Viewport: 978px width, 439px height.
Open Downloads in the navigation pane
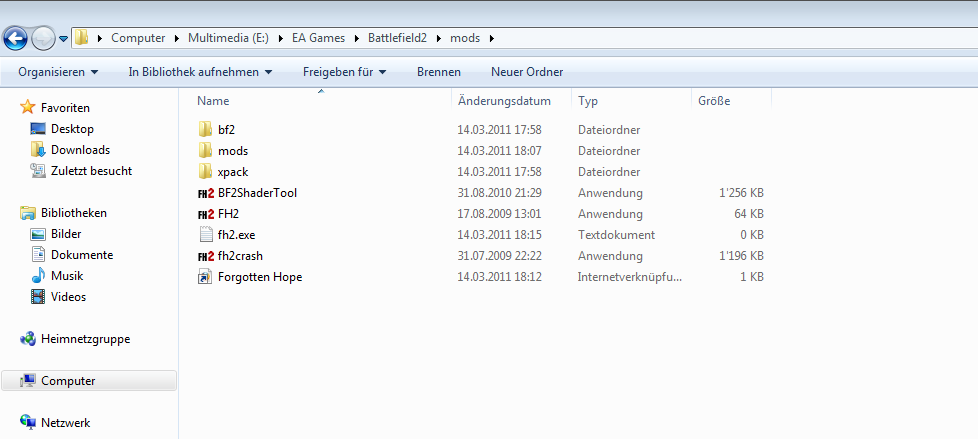[80, 150]
